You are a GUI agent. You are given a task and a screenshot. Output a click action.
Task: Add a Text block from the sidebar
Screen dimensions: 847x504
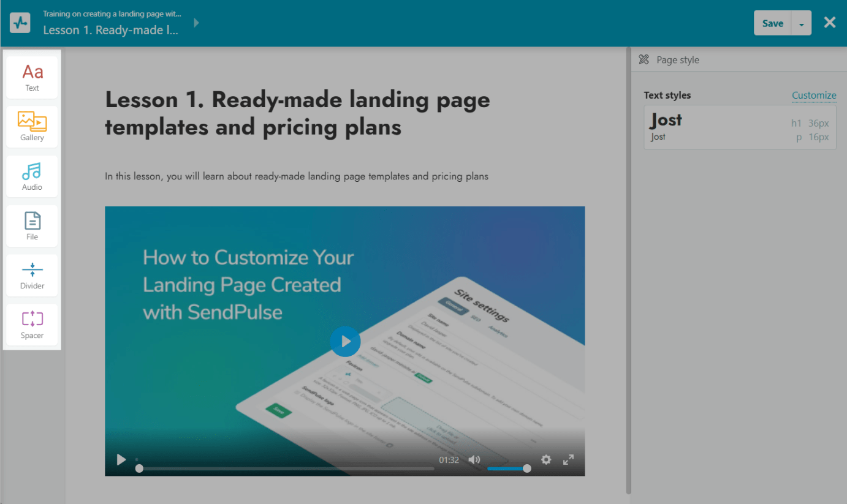(x=32, y=77)
